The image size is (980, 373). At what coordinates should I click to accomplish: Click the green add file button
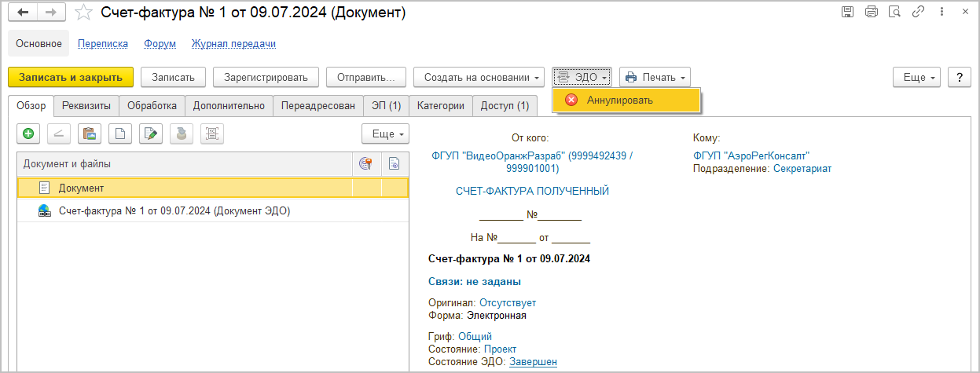(28, 134)
